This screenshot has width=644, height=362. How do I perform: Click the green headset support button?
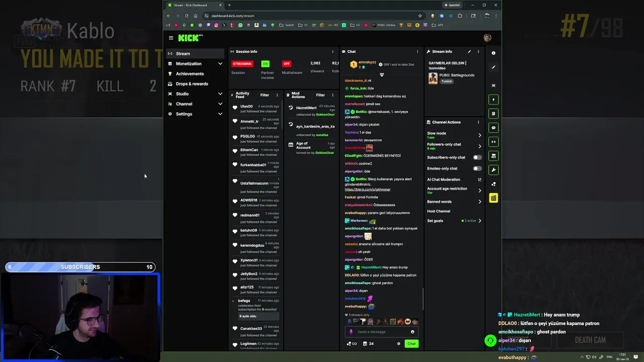pos(490,341)
